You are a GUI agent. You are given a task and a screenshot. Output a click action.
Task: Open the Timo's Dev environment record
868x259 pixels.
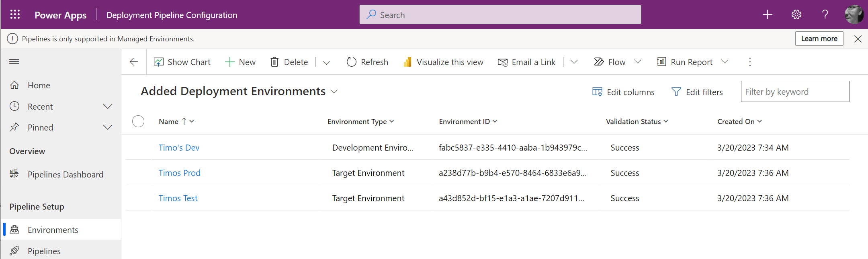tap(179, 147)
